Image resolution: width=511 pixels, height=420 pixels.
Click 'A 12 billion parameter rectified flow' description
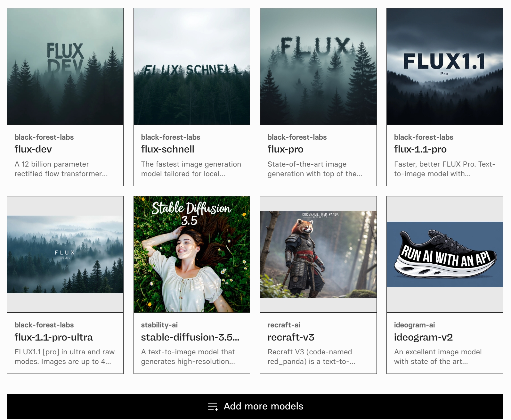click(61, 169)
